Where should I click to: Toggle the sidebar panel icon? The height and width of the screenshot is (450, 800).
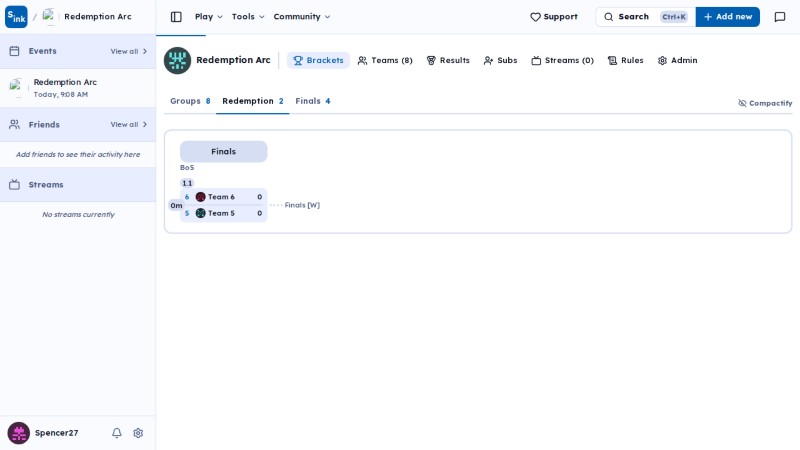tap(176, 17)
